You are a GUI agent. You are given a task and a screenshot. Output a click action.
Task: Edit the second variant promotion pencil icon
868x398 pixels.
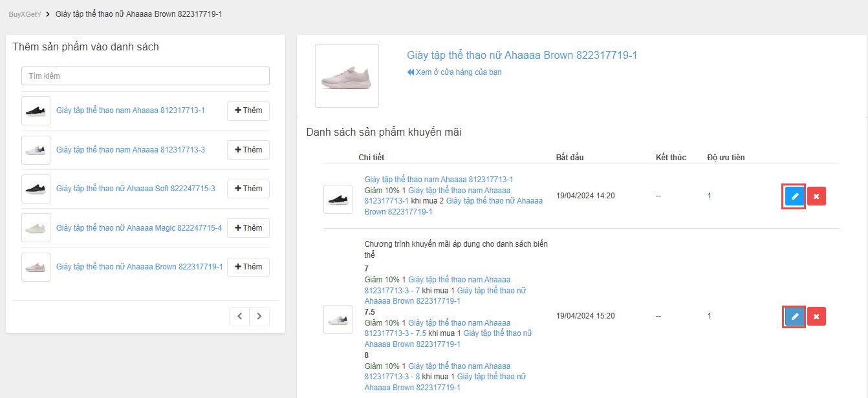[x=794, y=316]
